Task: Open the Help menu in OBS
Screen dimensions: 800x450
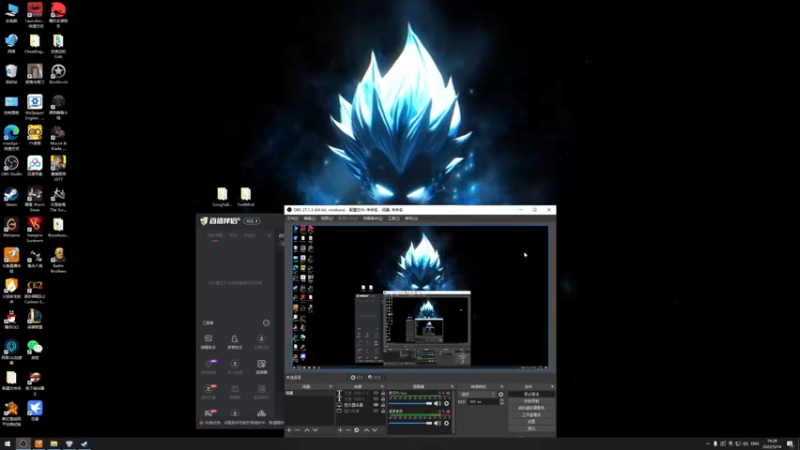Action: click(411, 218)
